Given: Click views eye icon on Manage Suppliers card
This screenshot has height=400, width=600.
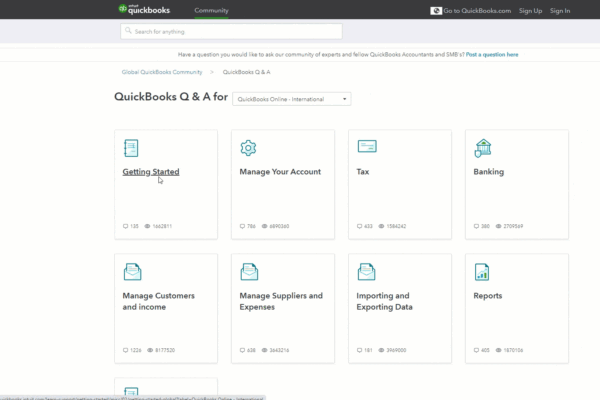Looking at the screenshot, I should [264, 350].
